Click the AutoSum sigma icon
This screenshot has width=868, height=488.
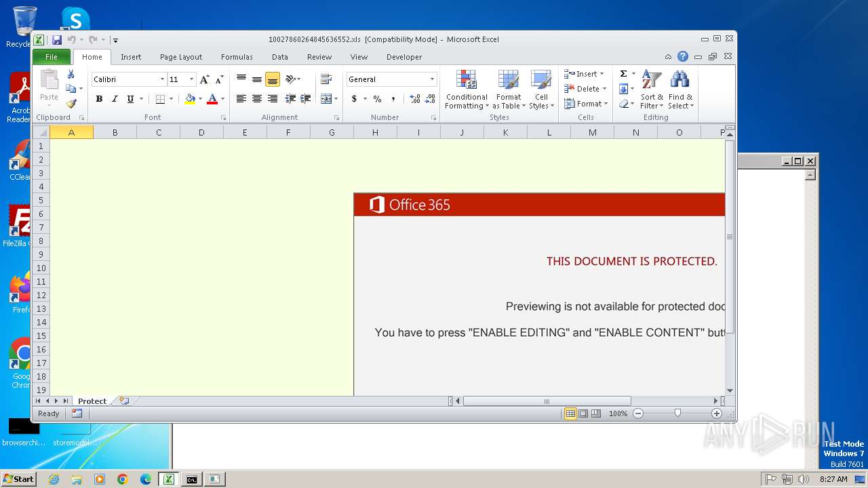[x=623, y=73]
